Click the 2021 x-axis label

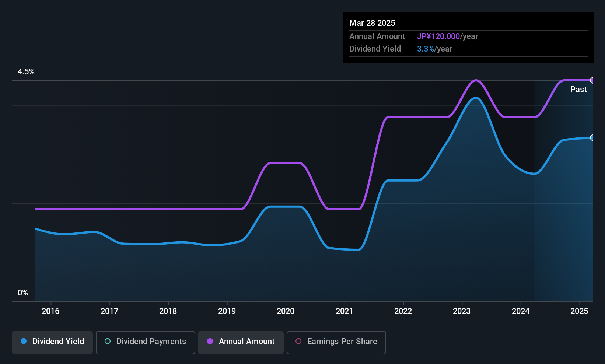coord(345,311)
